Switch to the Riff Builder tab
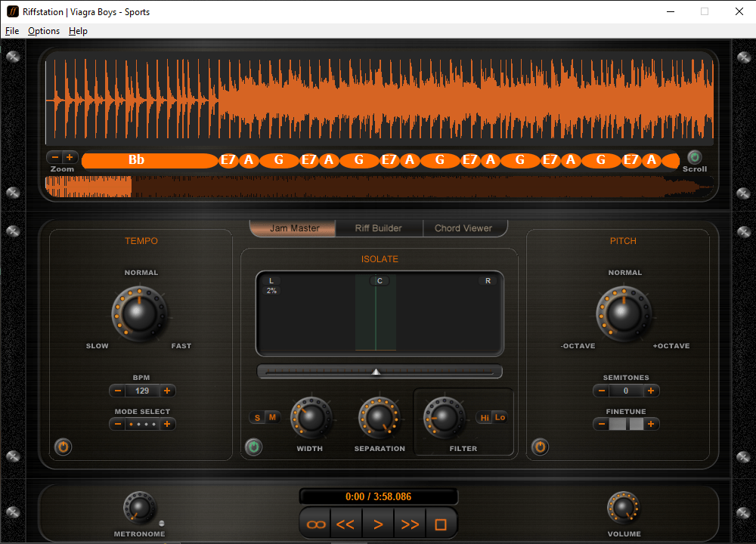 (379, 228)
